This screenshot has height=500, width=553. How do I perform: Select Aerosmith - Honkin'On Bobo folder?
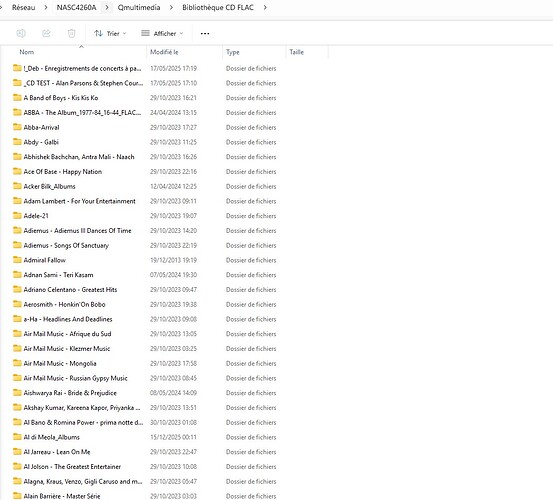[x=64, y=304]
